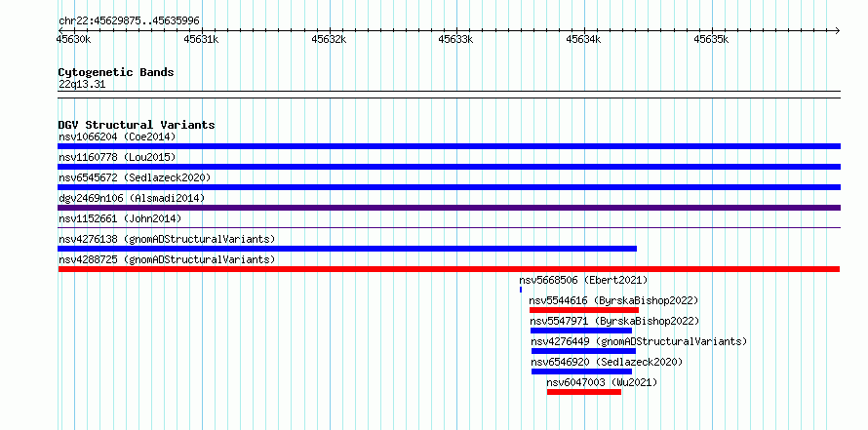Image resolution: width=868 pixels, height=430 pixels.
Task: Select the red bar under nsv5544616
Action: 584,310
